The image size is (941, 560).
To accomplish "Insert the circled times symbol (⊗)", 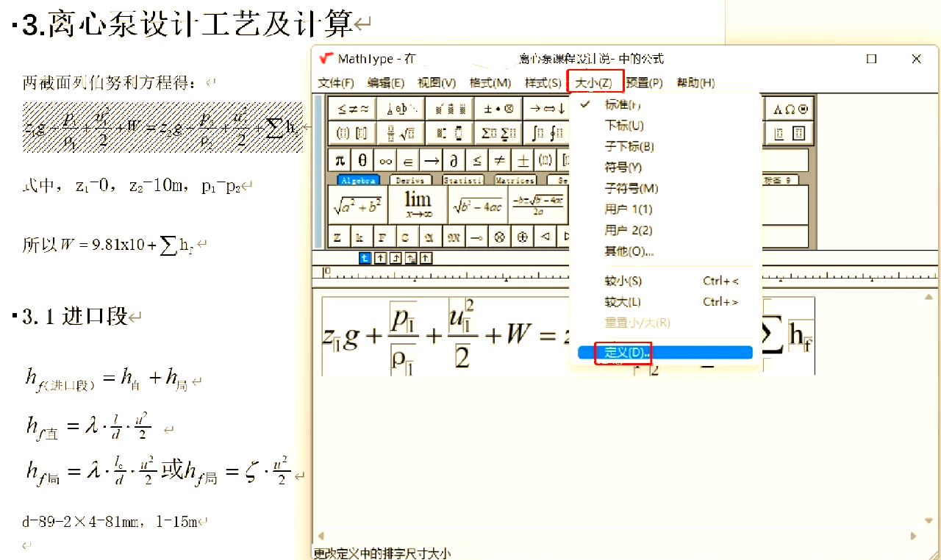I will [x=499, y=237].
